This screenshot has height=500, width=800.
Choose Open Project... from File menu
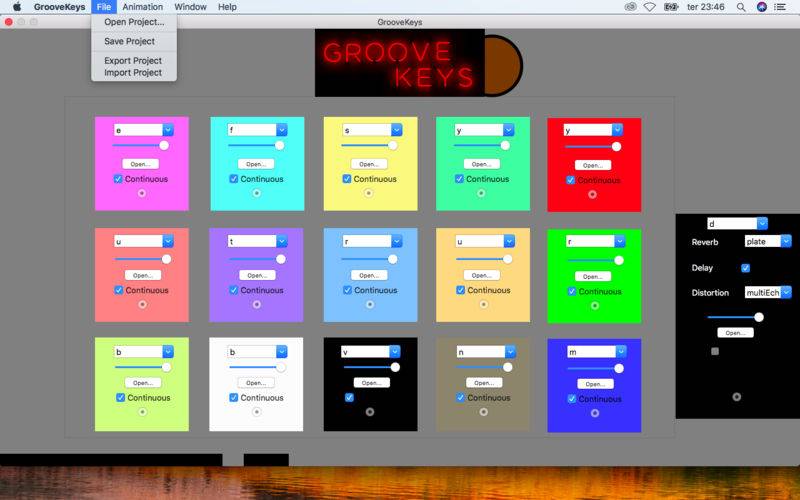[x=134, y=22]
